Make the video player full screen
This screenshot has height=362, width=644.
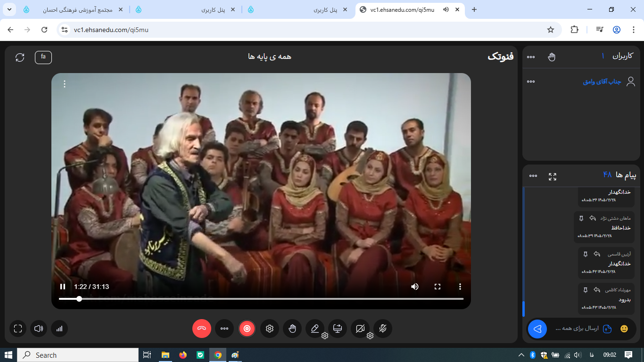(438, 287)
